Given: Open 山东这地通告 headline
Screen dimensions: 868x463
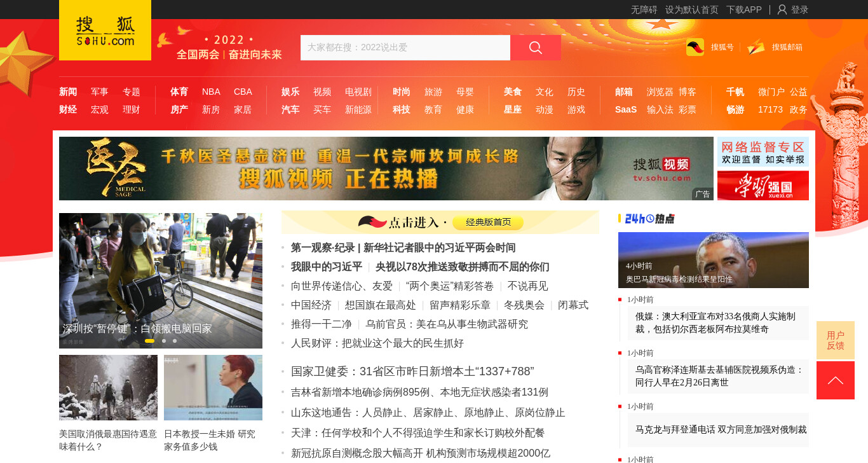Looking at the screenshot, I should tap(428, 412).
